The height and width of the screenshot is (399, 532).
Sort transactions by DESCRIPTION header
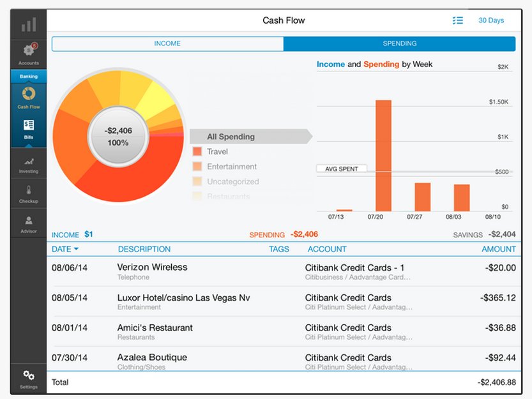pyautogui.click(x=144, y=249)
